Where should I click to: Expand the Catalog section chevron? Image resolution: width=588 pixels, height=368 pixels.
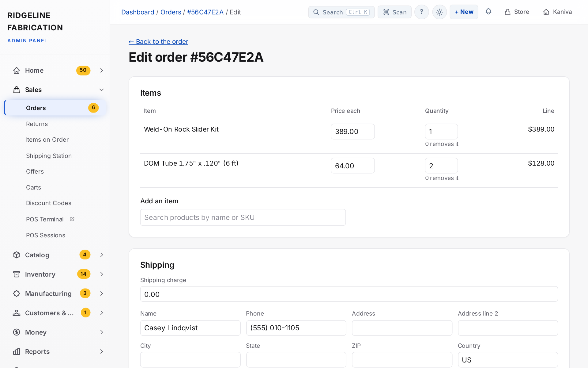coord(101,255)
